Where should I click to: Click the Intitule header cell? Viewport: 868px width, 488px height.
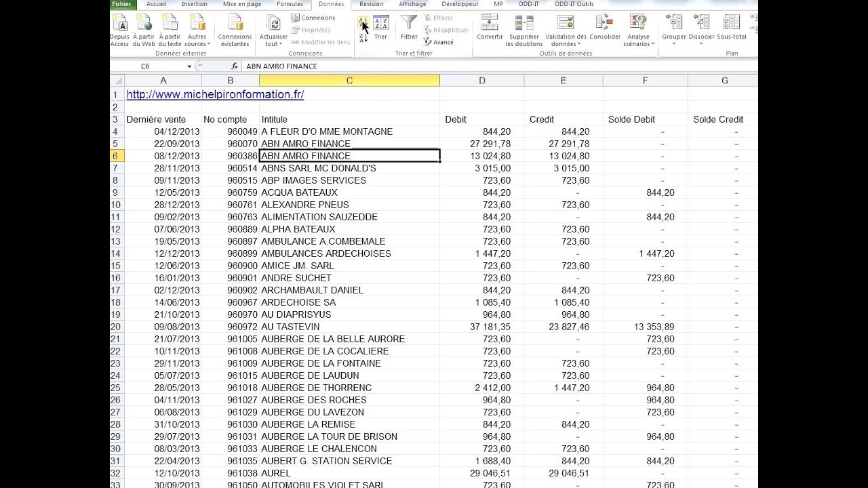tap(349, 119)
